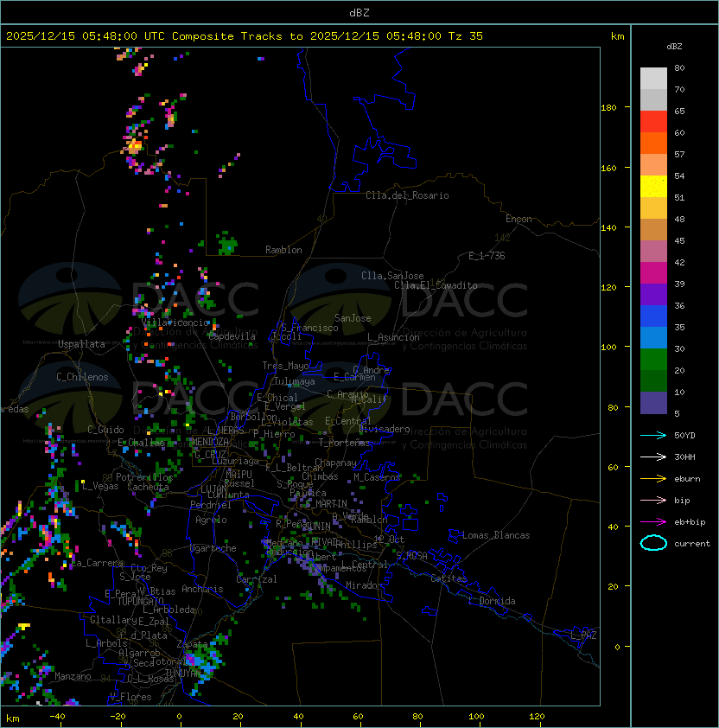Click the 100 tick on bottom km axis

coord(476,717)
